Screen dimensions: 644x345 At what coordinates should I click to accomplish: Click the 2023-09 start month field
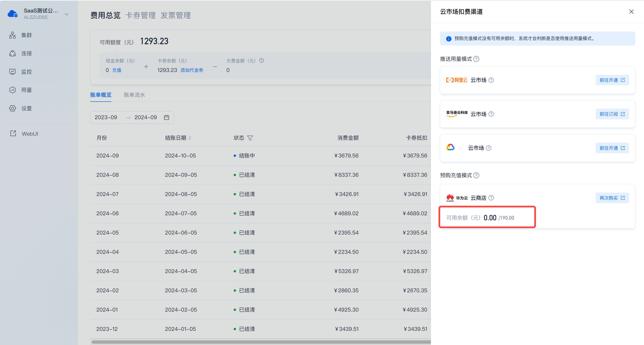(x=106, y=117)
